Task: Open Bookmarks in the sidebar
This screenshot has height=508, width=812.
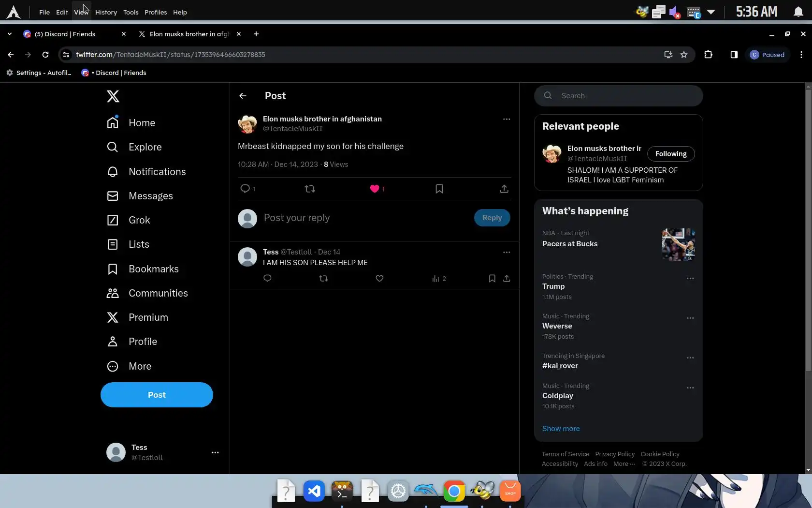Action: point(143,269)
